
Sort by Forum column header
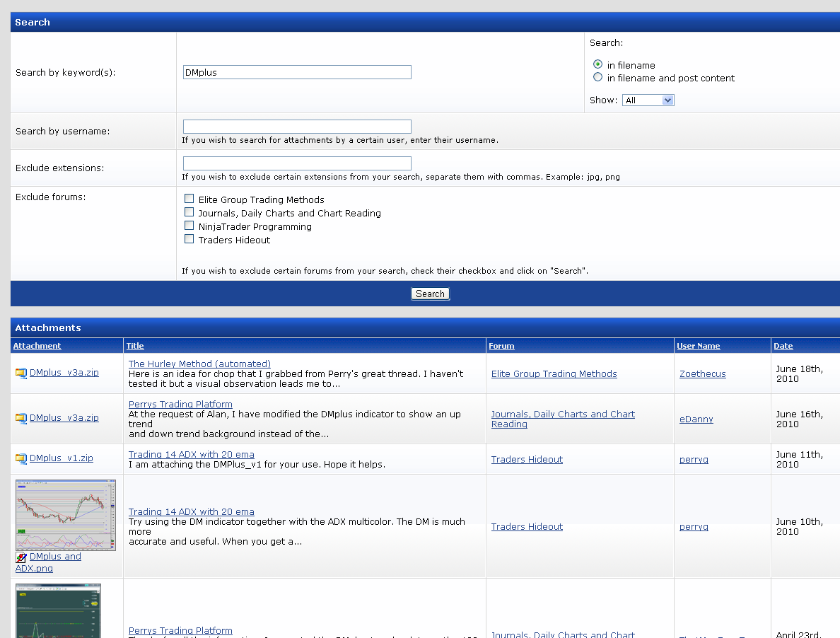(x=501, y=346)
